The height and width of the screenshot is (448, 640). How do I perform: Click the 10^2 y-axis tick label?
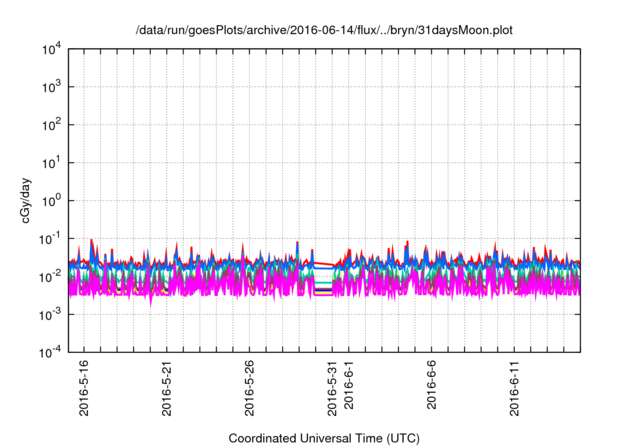tap(53, 125)
